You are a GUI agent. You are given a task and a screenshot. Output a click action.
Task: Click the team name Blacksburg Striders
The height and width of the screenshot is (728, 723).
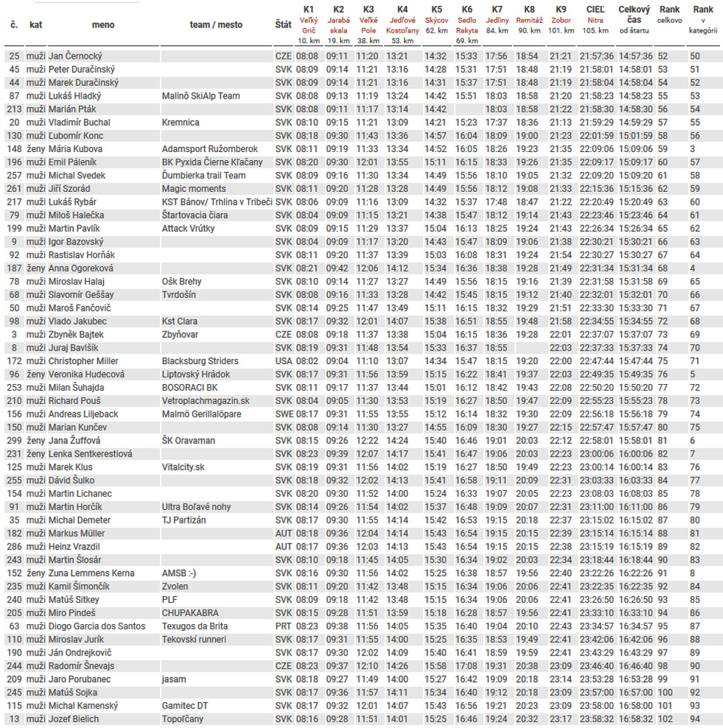[x=200, y=361]
